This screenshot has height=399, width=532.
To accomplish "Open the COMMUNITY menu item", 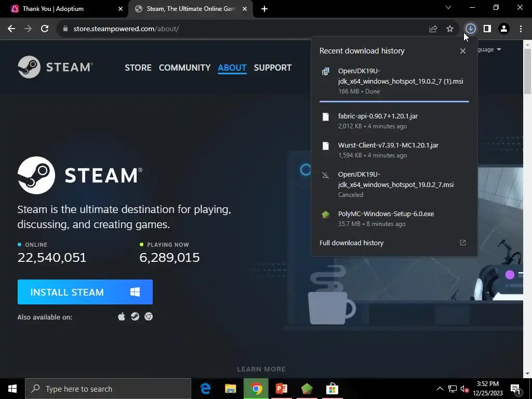I will click(x=184, y=68).
